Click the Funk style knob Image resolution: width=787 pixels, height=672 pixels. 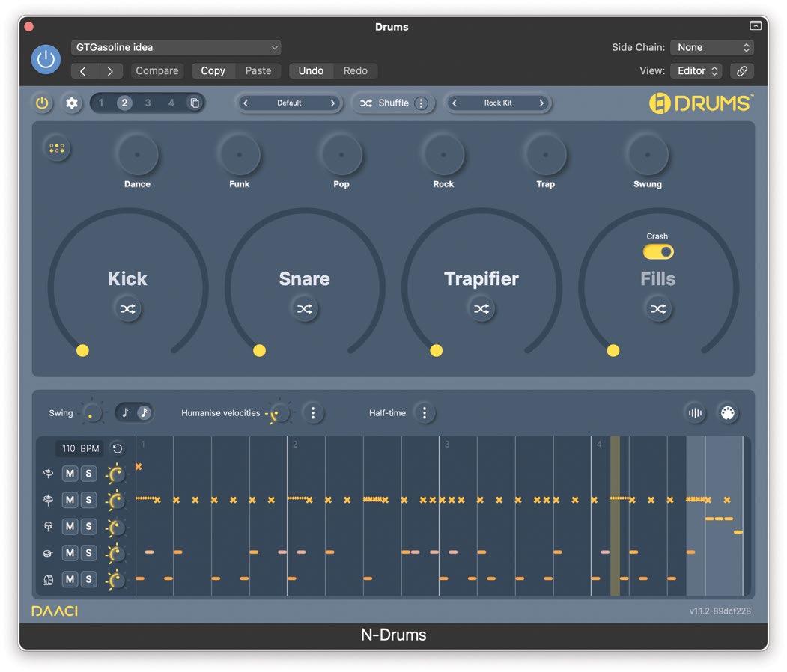pos(240,154)
